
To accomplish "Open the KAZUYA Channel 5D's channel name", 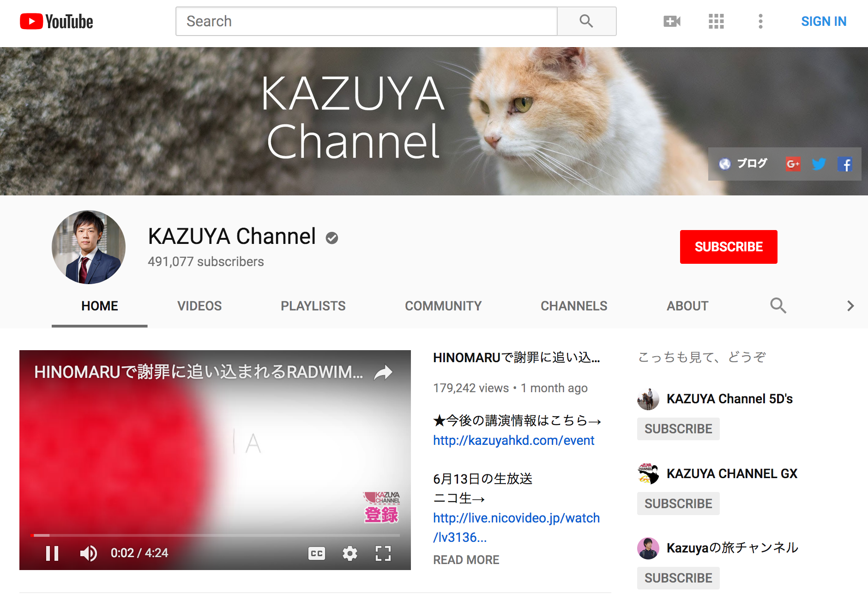I will click(x=729, y=399).
